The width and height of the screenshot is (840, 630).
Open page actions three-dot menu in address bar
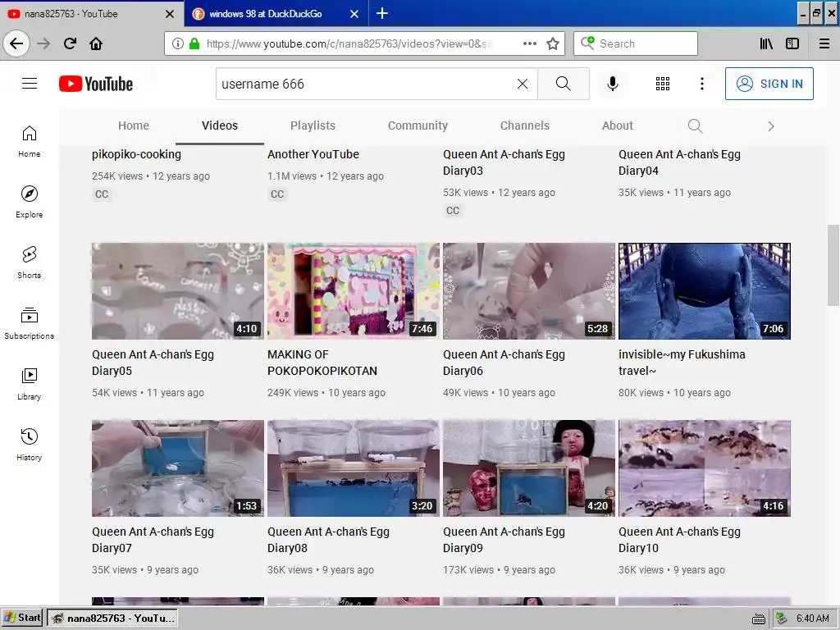(x=529, y=43)
